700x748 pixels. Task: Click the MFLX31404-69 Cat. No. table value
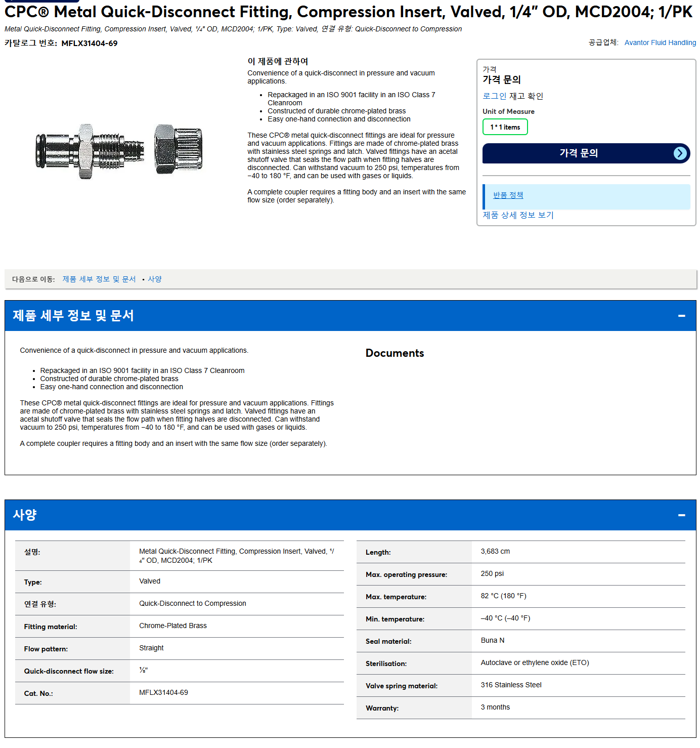coord(163,692)
